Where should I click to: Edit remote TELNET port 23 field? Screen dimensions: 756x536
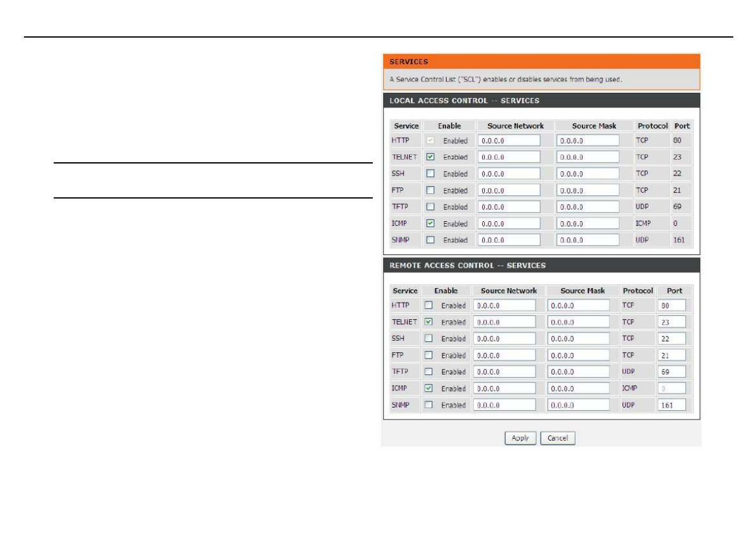tap(672, 322)
